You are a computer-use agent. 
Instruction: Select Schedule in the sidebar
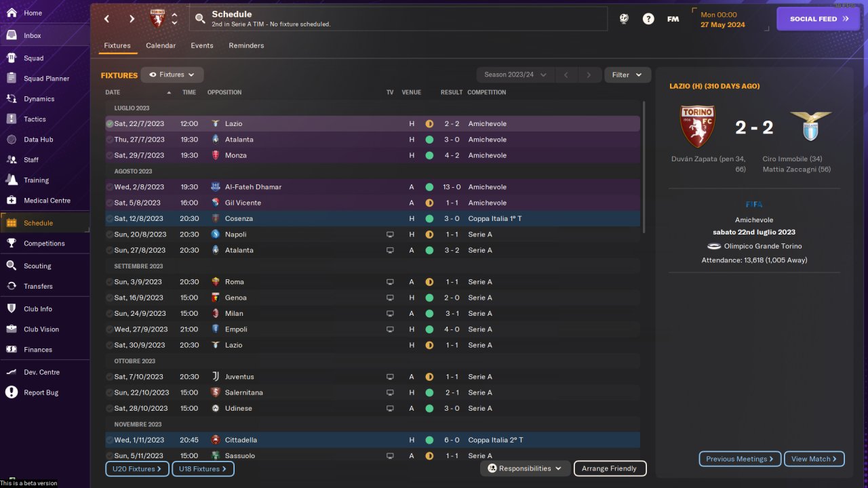pyautogui.click(x=44, y=223)
